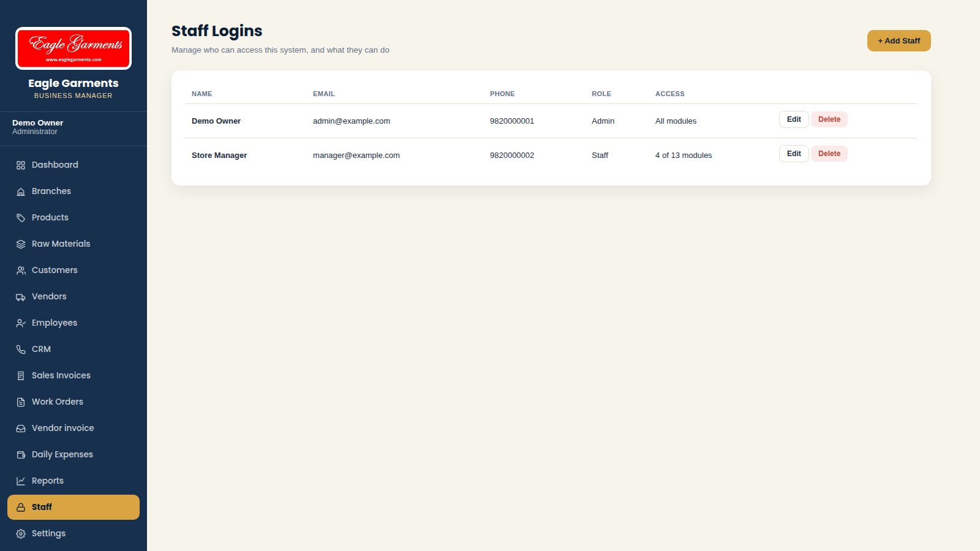Click the NAME column header
This screenshot has height=551, width=980.
202,94
